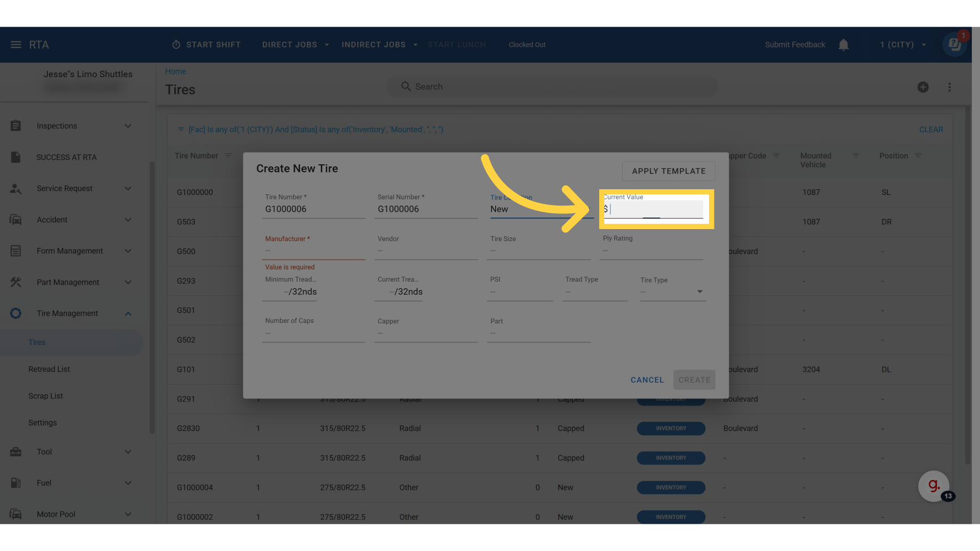This screenshot has height=551, width=980.
Task: Click the Motor Pool vehicle icon
Action: click(16, 514)
